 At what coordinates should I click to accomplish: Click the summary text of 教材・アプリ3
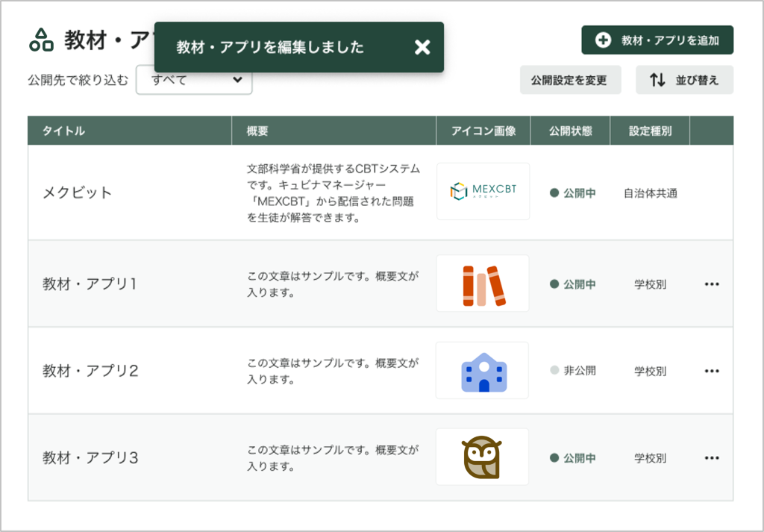pos(333,458)
